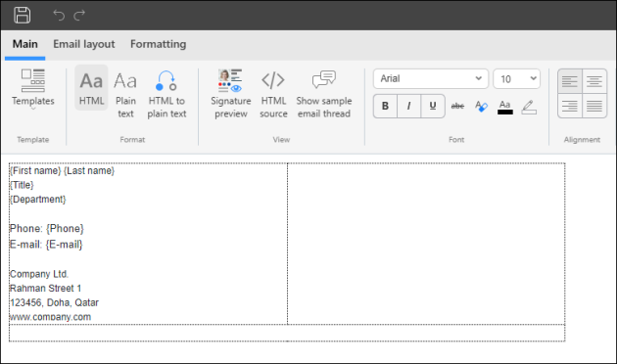617x364 pixels.
Task: Click the Company Ltd. line
Action: (39, 274)
